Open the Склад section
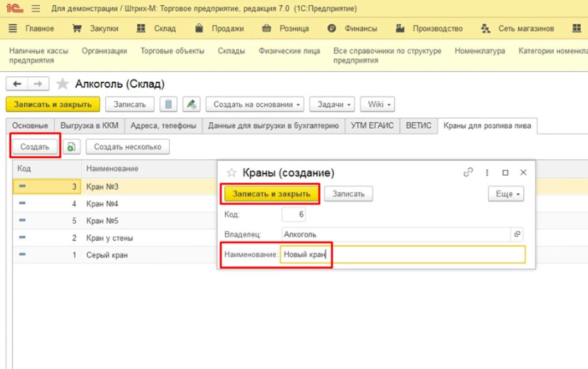This screenshot has width=588, height=369. (x=156, y=29)
